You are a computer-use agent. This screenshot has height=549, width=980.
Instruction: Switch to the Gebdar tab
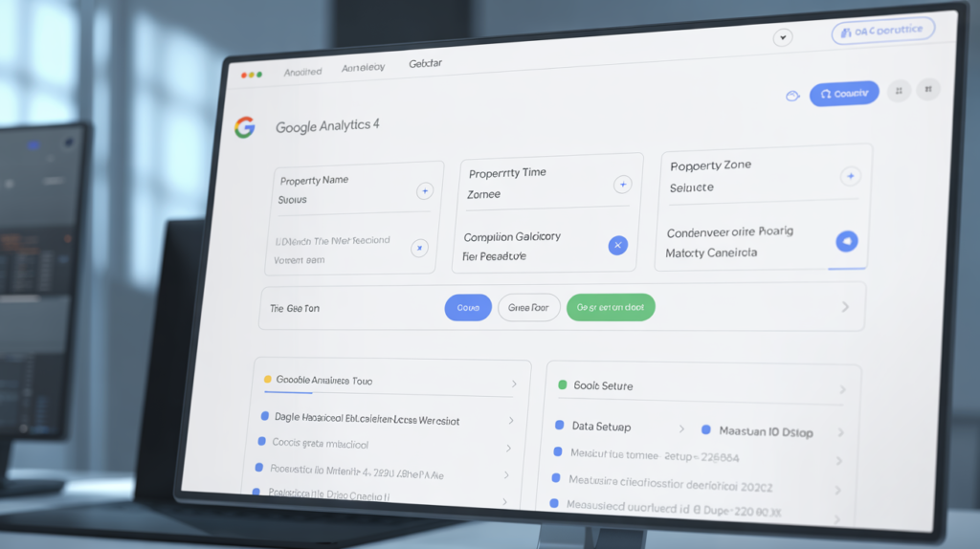(425, 64)
